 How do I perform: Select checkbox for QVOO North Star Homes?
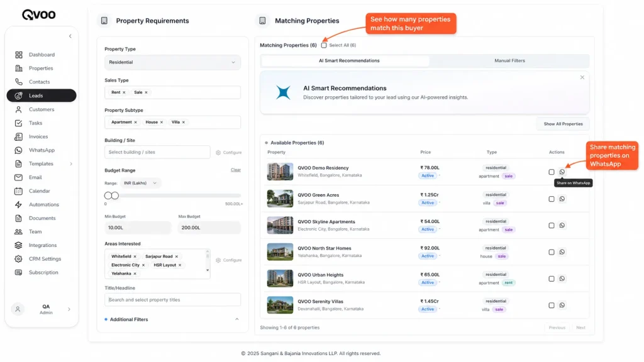point(552,252)
